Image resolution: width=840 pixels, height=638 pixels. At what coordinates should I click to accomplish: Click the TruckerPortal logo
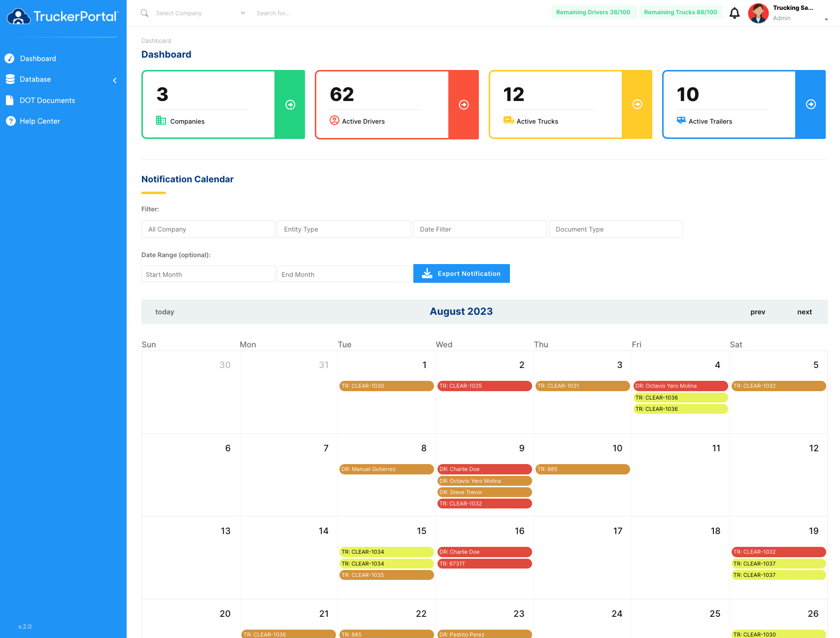coord(63,17)
